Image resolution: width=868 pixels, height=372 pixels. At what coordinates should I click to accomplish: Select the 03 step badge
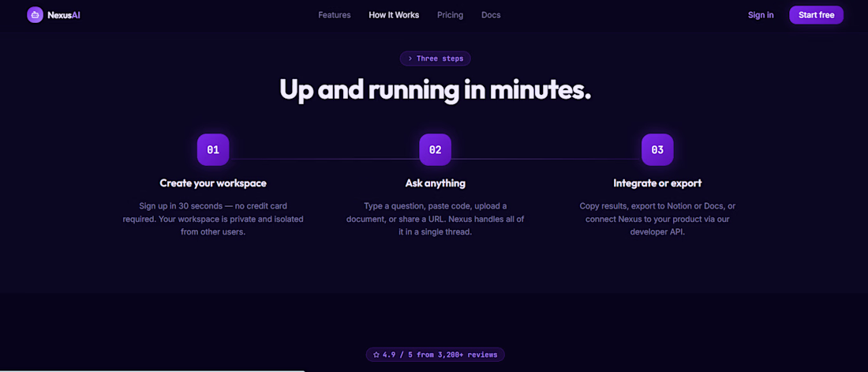[657, 150]
